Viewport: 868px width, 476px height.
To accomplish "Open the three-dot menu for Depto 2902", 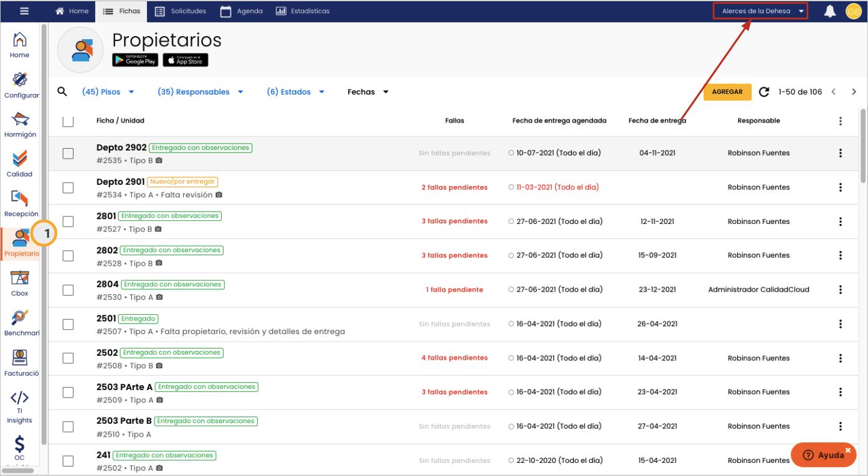I will click(x=841, y=153).
